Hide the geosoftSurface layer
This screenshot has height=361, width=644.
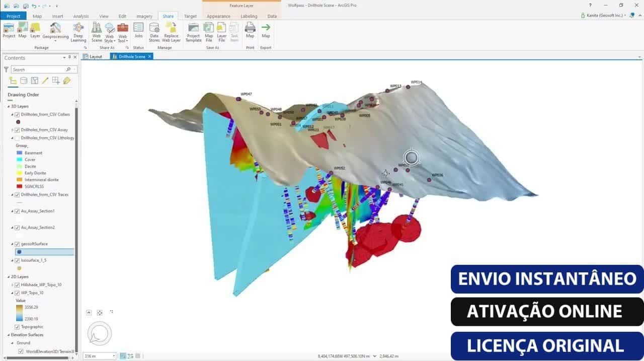(x=17, y=244)
